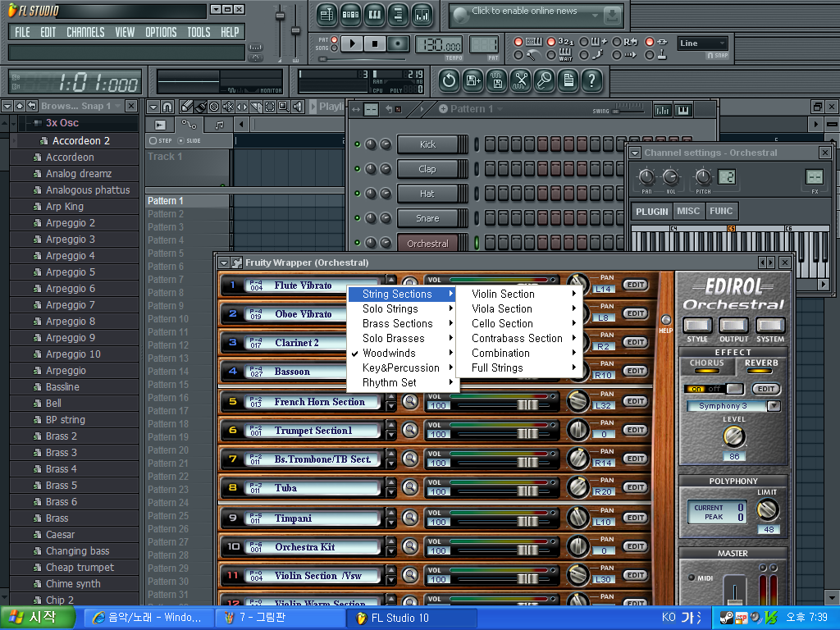Select the playlist pencil draw tool
The height and width of the screenshot is (630, 840).
click(186, 107)
